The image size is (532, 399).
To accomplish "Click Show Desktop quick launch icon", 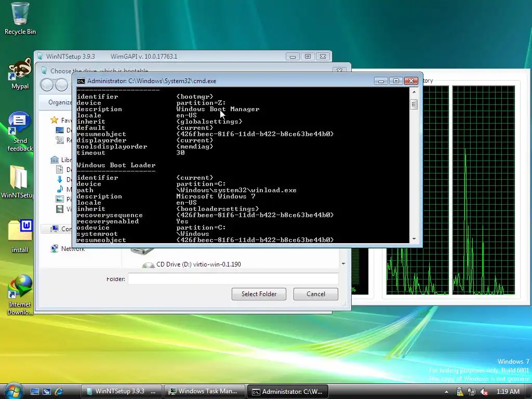I will click(x=35, y=391).
